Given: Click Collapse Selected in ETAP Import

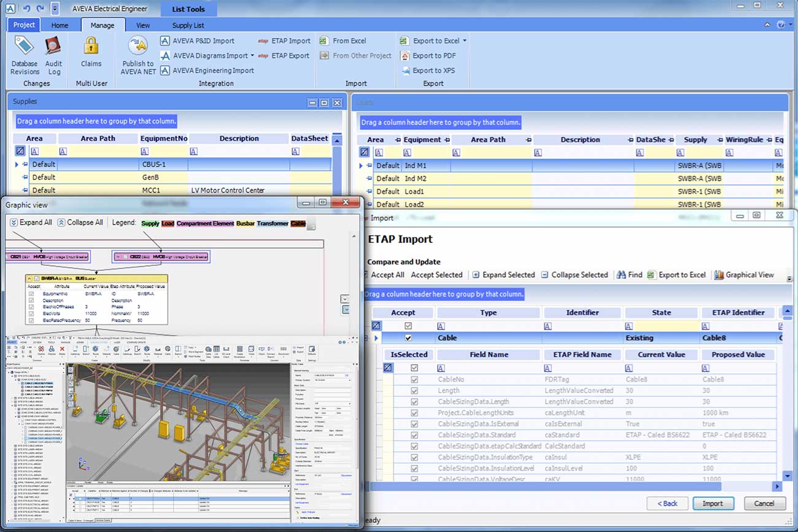Looking at the screenshot, I should point(575,275).
